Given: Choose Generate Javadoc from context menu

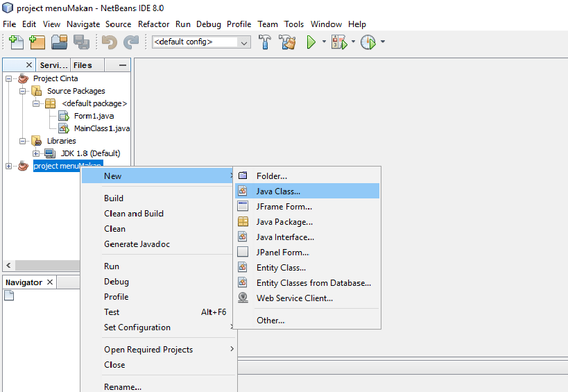Looking at the screenshot, I should (159, 244).
